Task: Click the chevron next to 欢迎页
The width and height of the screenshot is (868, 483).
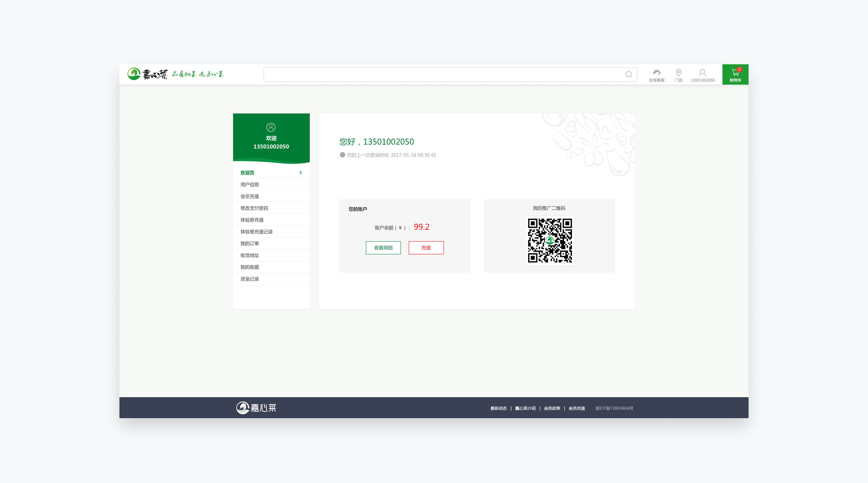Action: coord(301,173)
